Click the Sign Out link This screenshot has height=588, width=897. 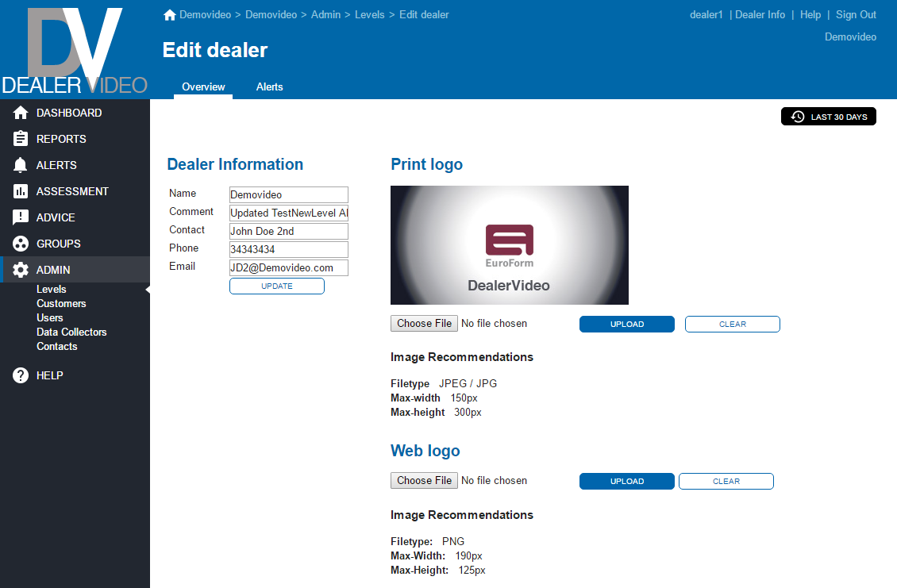tap(856, 14)
